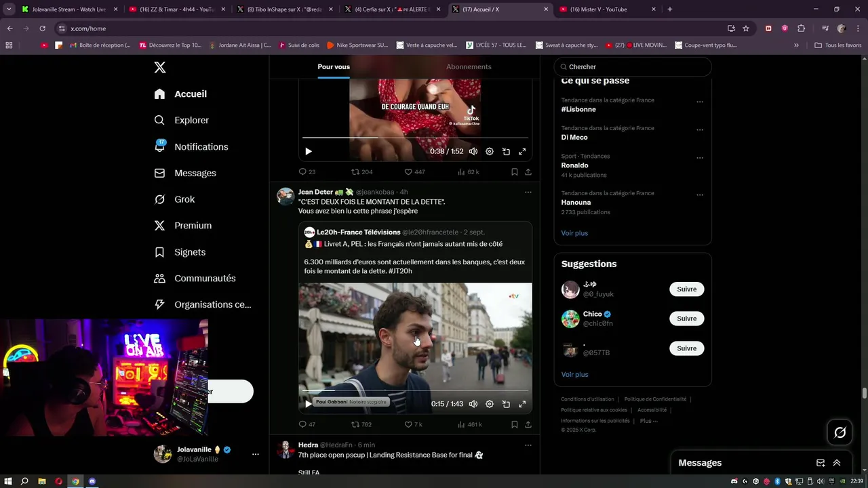
Task: Bookmark this page with star icon
Action: pos(746,28)
